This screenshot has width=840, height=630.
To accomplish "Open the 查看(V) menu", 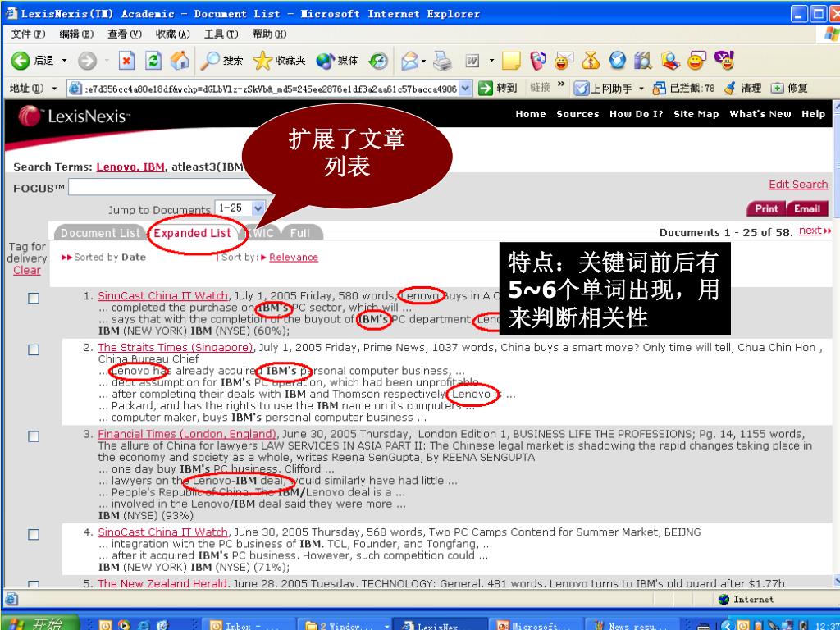I will [125, 34].
